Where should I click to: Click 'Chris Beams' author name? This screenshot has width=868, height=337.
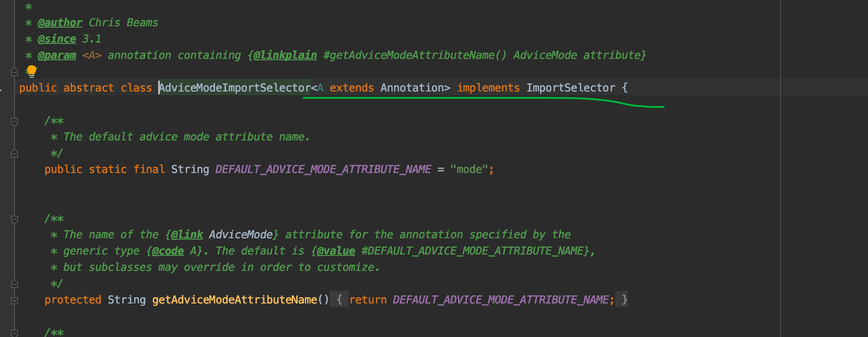pos(123,23)
